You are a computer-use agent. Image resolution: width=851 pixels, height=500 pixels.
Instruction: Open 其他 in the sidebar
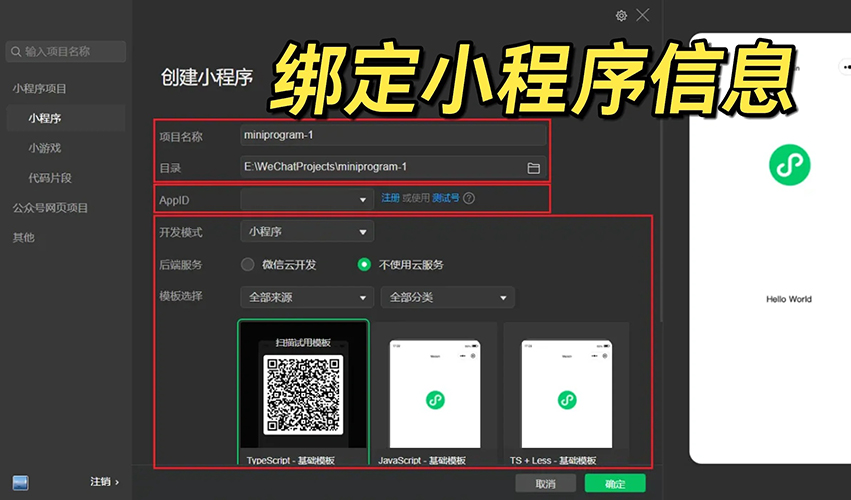pyautogui.click(x=23, y=237)
